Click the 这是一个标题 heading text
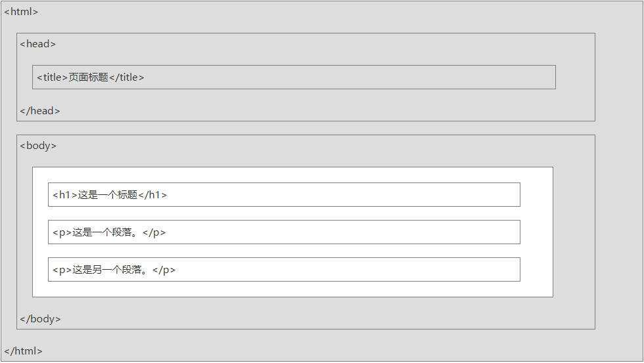Screen dimensions: 644x363 (x=108, y=195)
